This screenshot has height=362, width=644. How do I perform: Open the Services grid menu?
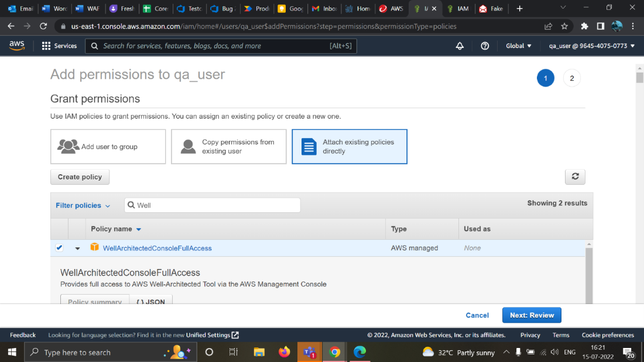coord(59,46)
